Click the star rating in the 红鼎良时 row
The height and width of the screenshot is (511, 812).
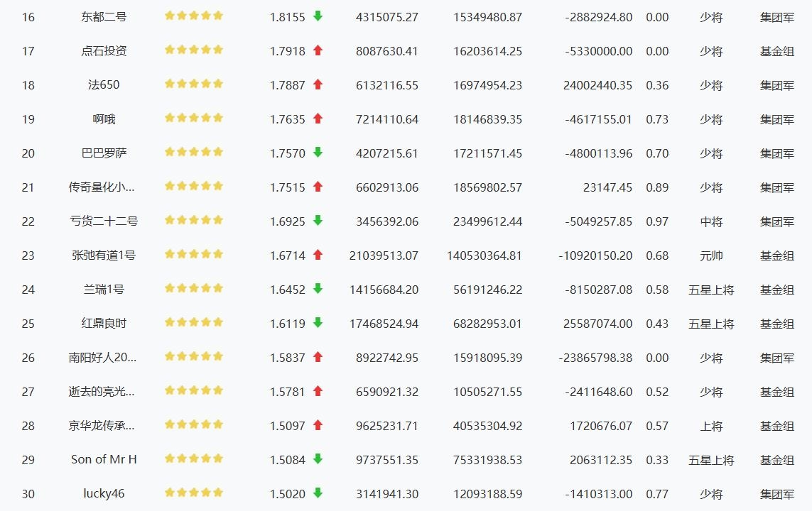194,322
